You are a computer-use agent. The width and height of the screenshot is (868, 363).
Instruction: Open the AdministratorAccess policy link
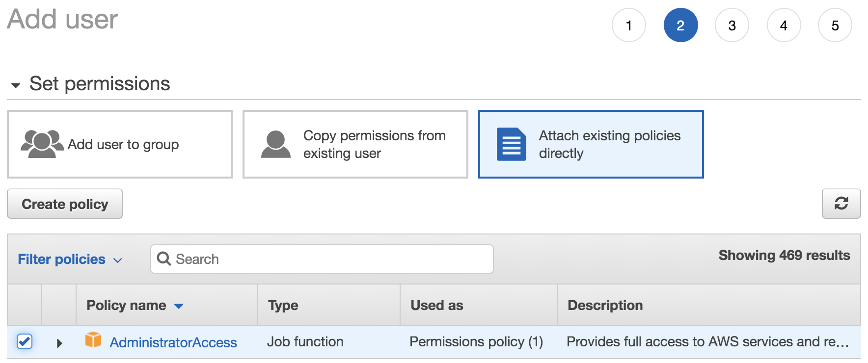(x=173, y=342)
